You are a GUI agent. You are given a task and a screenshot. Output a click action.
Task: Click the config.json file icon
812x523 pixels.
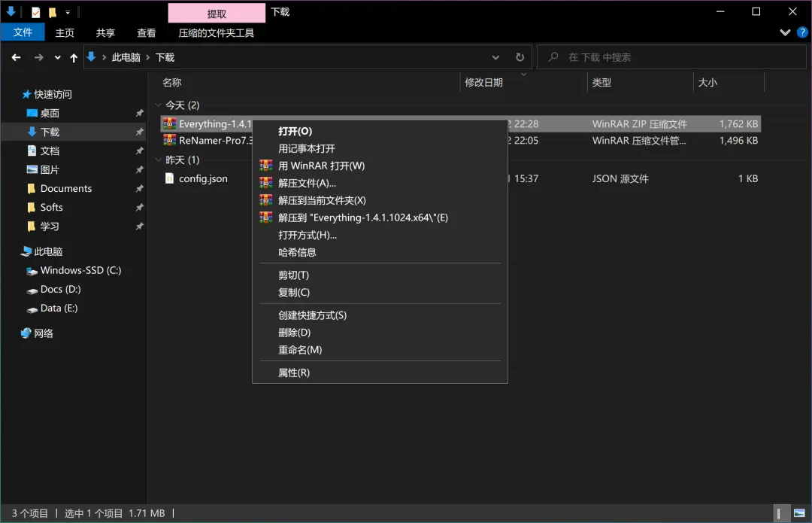169,178
